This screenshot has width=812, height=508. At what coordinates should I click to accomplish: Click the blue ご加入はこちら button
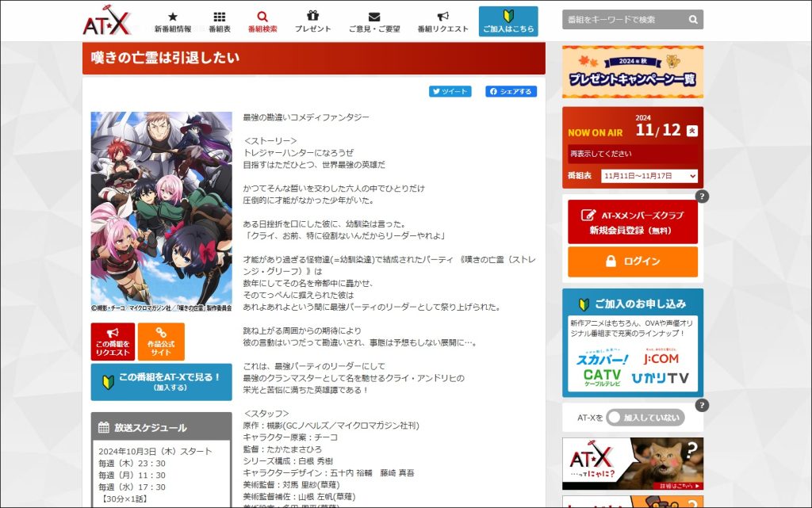pyautogui.click(x=508, y=21)
